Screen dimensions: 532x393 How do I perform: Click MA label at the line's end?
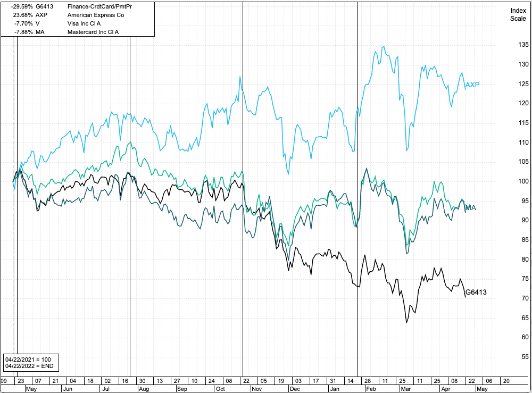(x=470, y=207)
